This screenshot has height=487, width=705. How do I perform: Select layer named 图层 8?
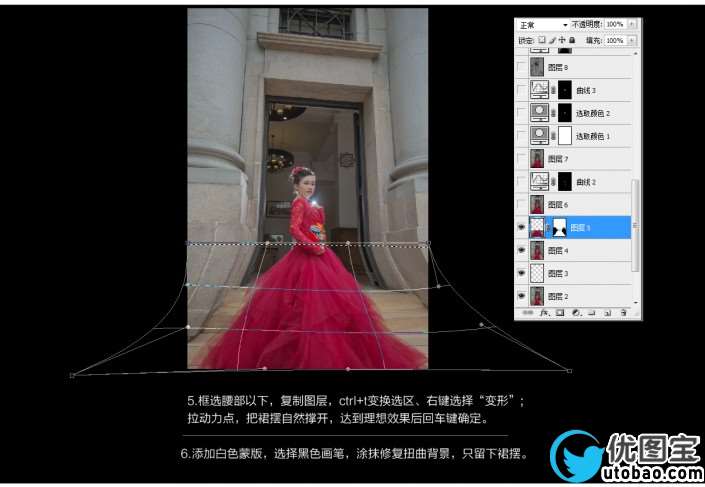coord(558,67)
